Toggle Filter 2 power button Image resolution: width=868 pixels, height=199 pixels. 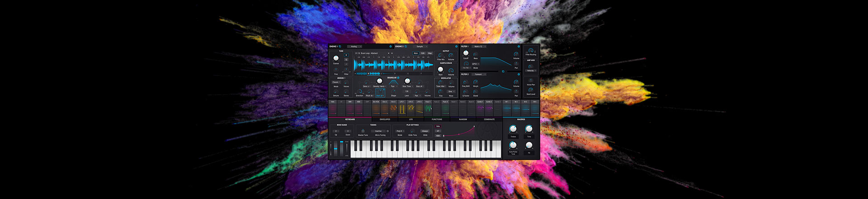(x=519, y=74)
